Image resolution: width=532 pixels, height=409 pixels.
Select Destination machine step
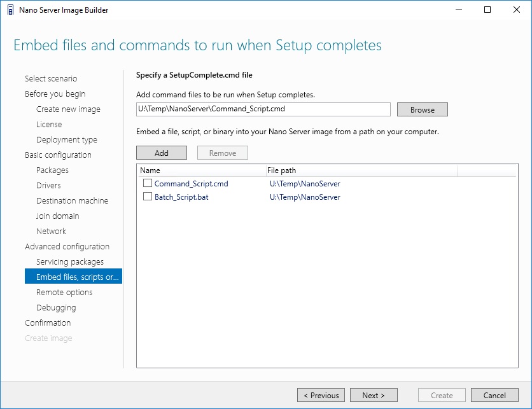(73, 201)
